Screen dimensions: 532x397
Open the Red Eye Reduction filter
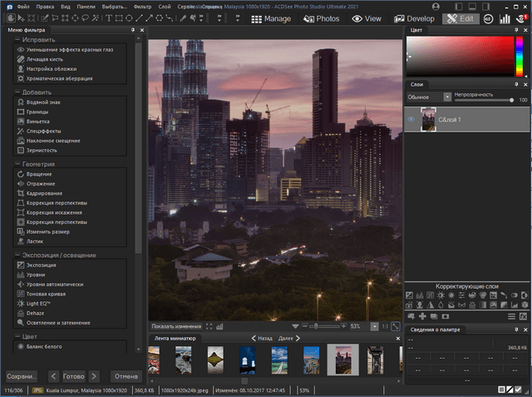tap(66, 50)
